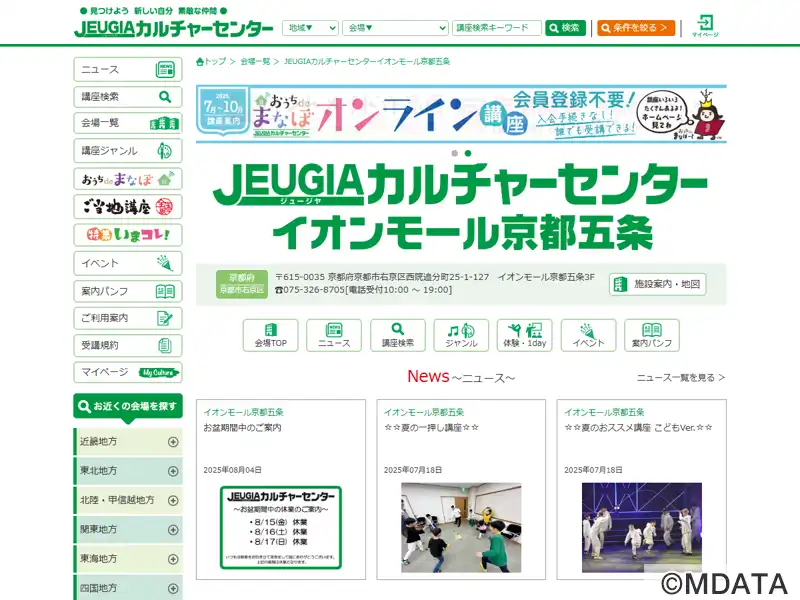Expand the 関東地方 region

(x=128, y=530)
